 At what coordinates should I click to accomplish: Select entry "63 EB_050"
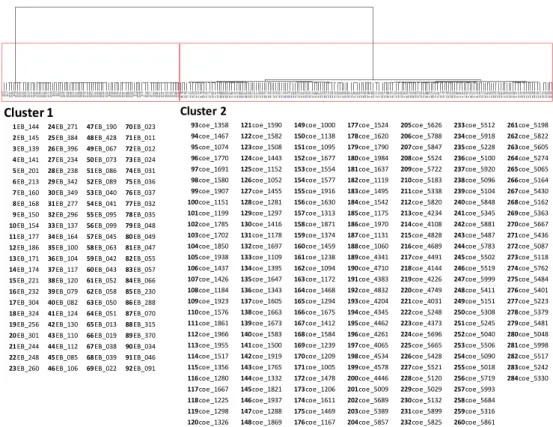tap(102, 303)
